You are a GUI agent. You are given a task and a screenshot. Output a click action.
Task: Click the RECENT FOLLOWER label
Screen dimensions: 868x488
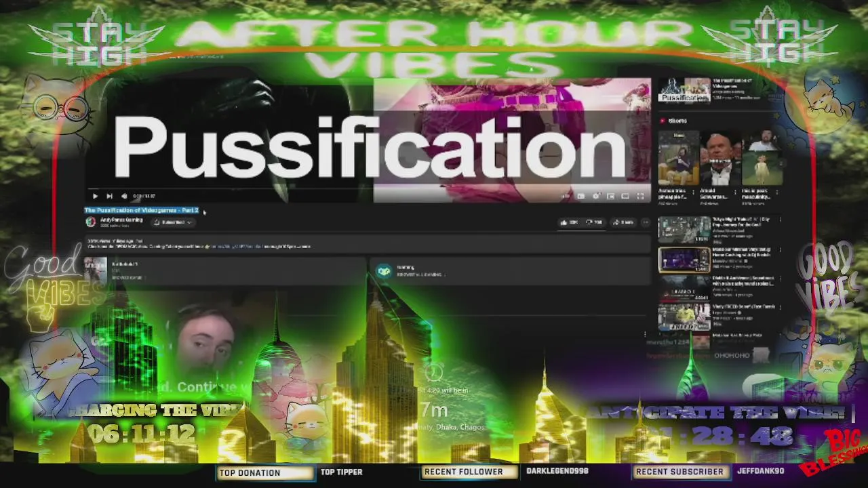(x=464, y=472)
